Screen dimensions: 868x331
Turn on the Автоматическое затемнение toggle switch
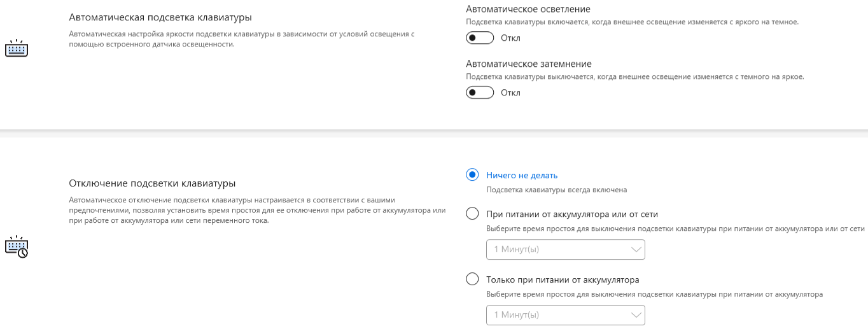coord(480,92)
